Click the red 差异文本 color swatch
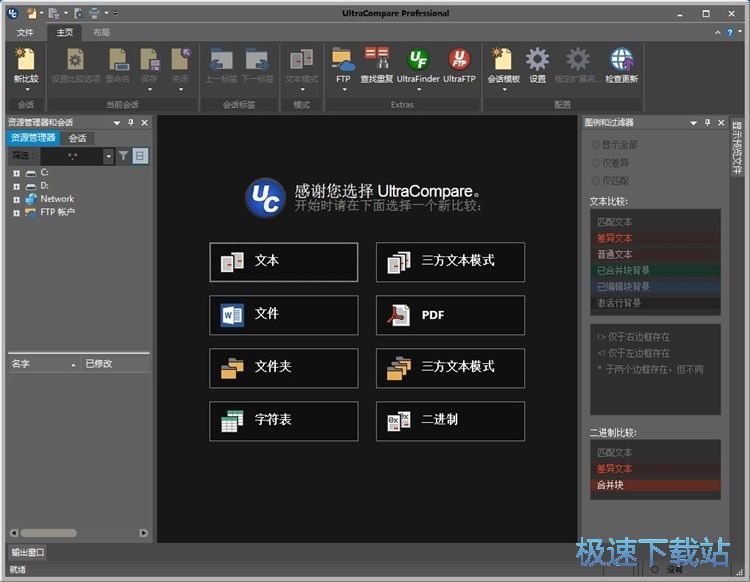Viewport: 750px width, 582px height. click(654, 239)
